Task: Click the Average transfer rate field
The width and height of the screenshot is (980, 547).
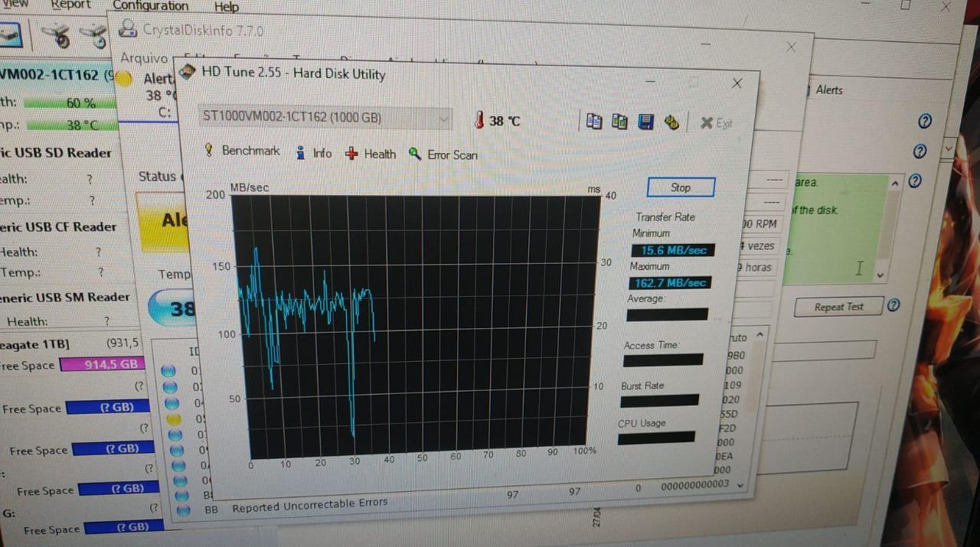Action: point(667,314)
